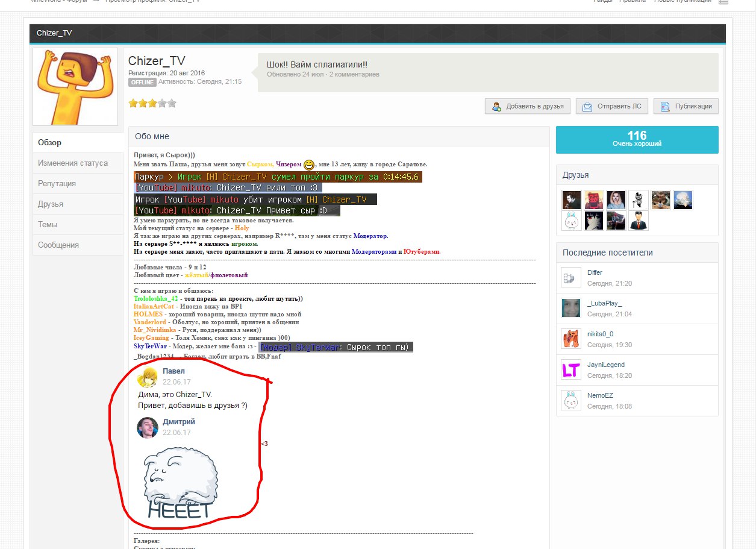756x549 pixels.
Task: Click the nikita0_0 visitor avatar
Action: coord(570,339)
